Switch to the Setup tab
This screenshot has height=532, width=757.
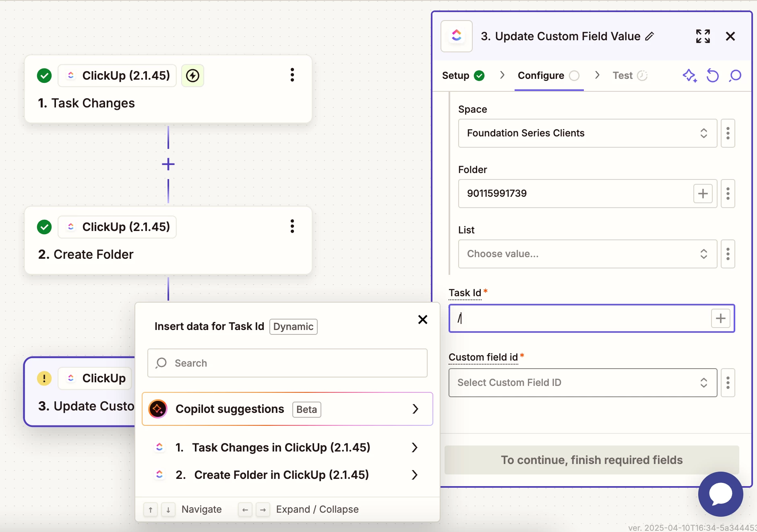coord(463,76)
